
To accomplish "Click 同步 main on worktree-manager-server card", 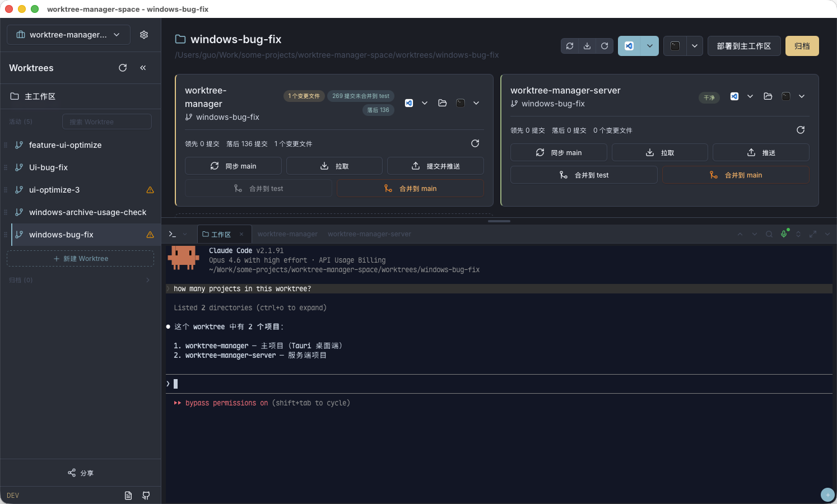I will click(559, 152).
